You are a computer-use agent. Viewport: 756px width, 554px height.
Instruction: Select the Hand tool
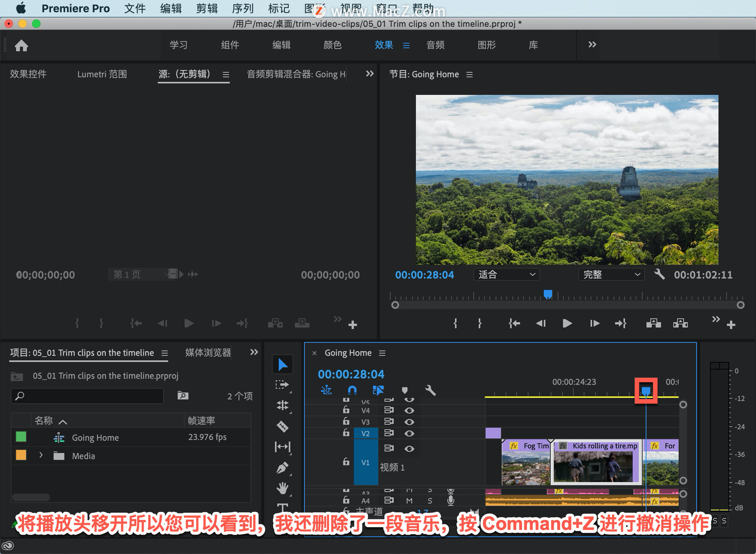(282, 488)
